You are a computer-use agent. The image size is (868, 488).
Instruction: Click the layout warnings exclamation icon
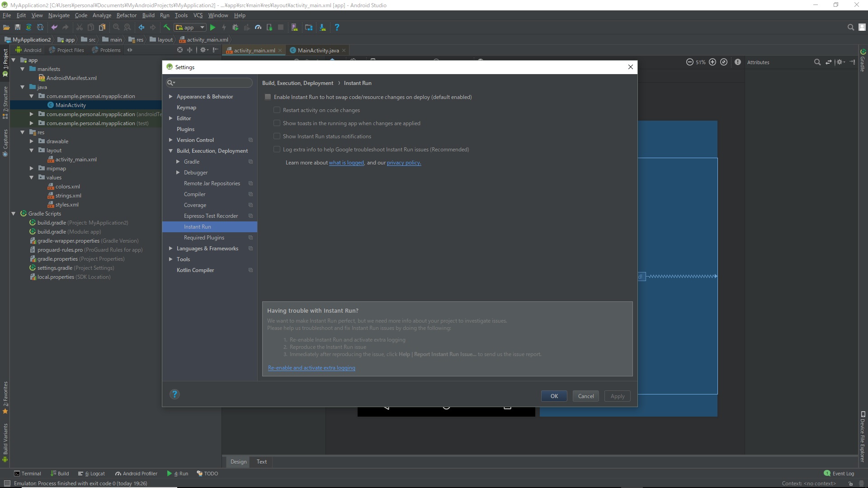(738, 62)
